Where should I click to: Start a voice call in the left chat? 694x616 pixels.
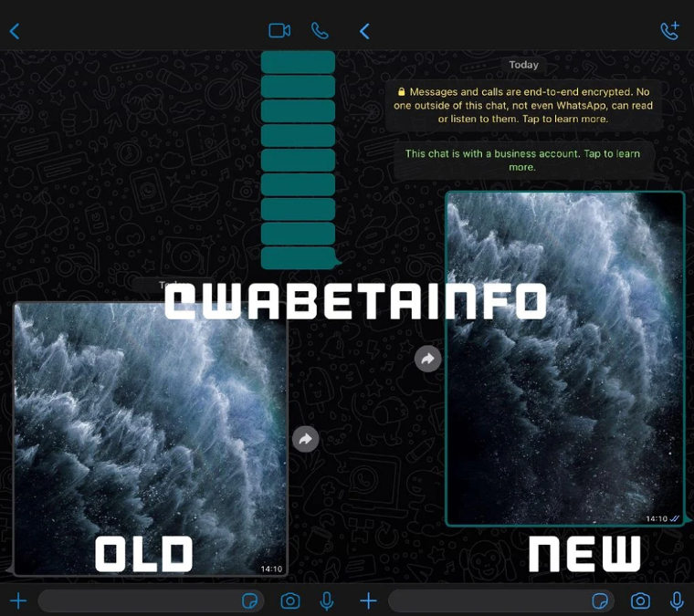pyautogui.click(x=320, y=30)
